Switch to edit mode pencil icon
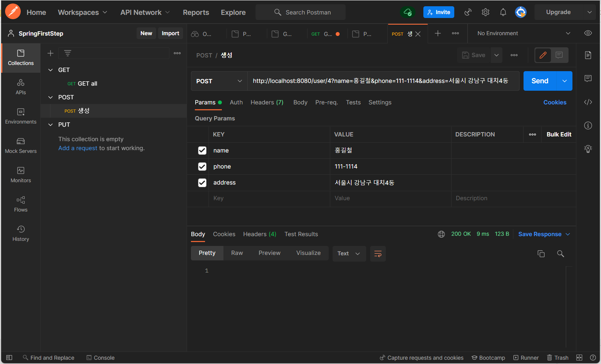 [x=543, y=55]
